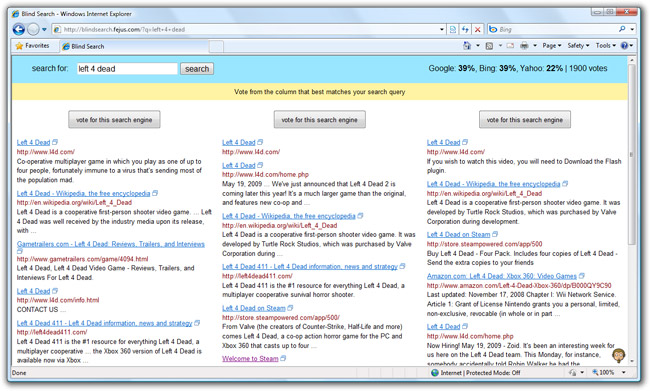Go back with the Back arrow button
The image size is (650, 391).
[19, 29]
